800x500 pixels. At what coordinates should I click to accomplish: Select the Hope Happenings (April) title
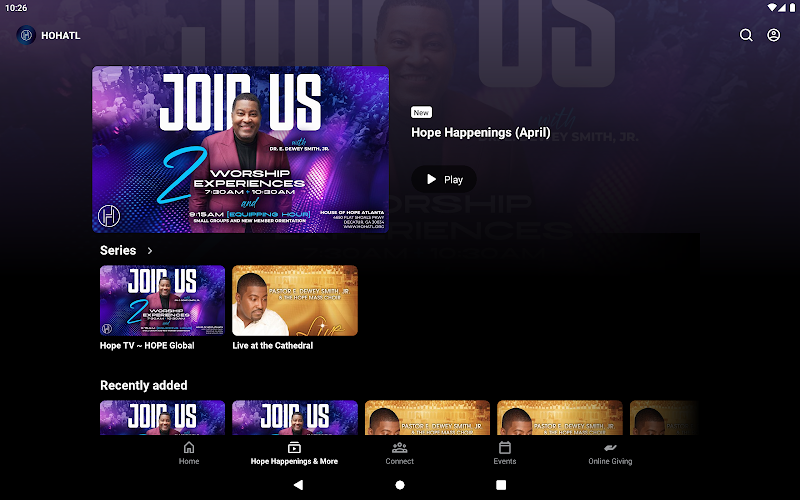481,133
